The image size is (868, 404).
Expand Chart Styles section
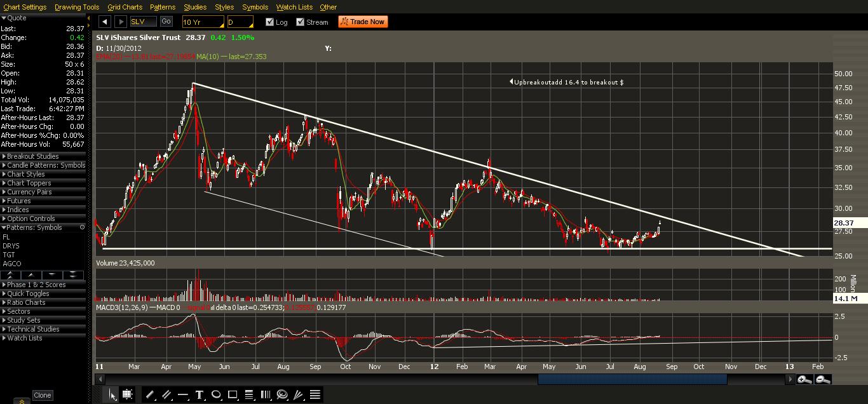click(43, 174)
